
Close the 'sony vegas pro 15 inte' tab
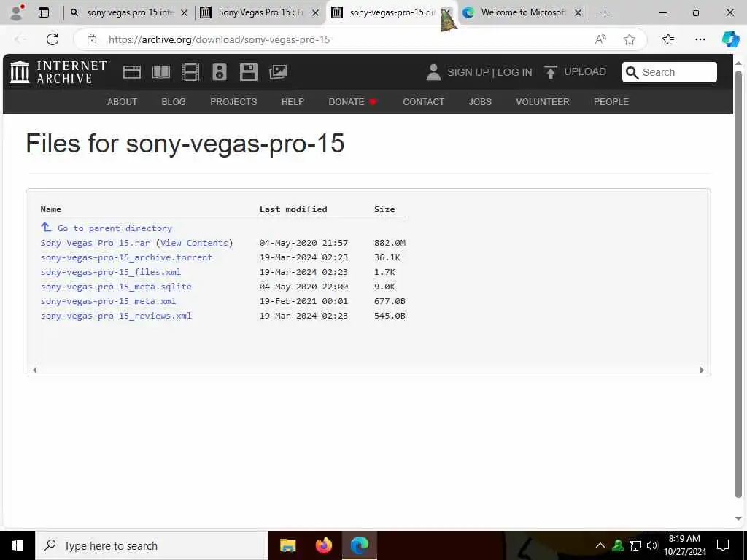coord(185,13)
